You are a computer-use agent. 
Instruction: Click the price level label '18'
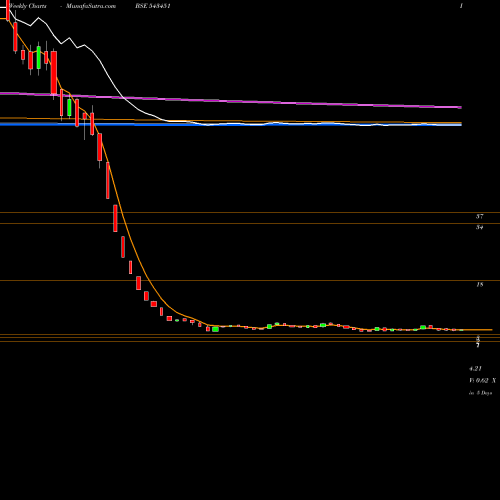coord(480,284)
